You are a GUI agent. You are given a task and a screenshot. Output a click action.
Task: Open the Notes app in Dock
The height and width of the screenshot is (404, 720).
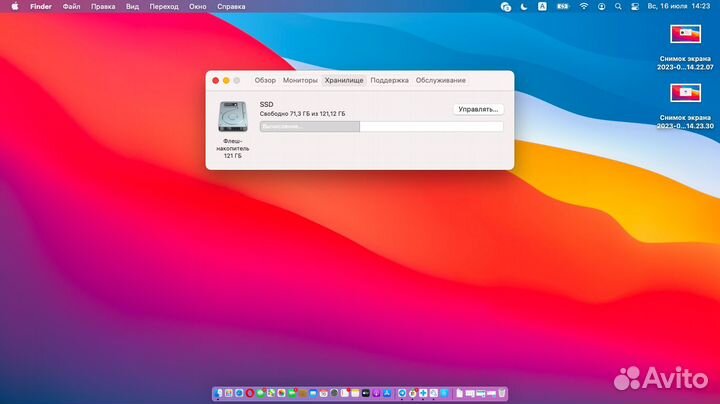click(355, 393)
